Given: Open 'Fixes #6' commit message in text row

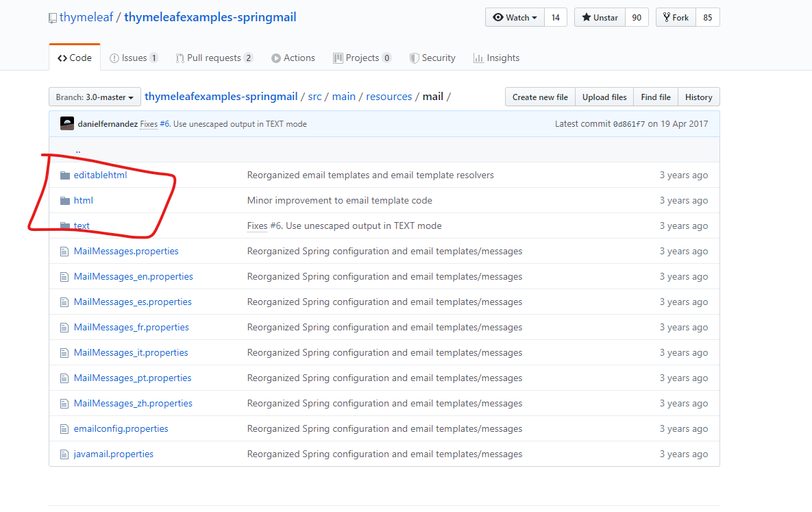Looking at the screenshot, I should (x=345, y=226).
